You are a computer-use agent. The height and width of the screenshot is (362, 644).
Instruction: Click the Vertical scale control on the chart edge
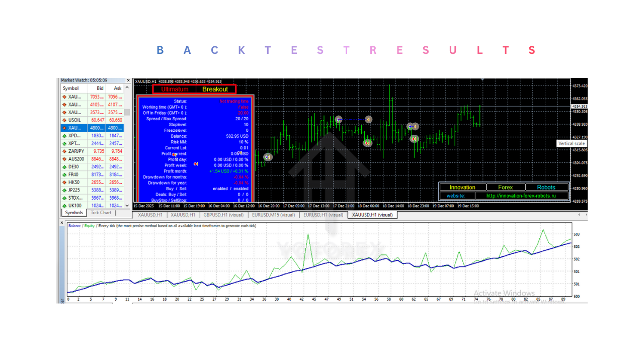tap(572, 143)
